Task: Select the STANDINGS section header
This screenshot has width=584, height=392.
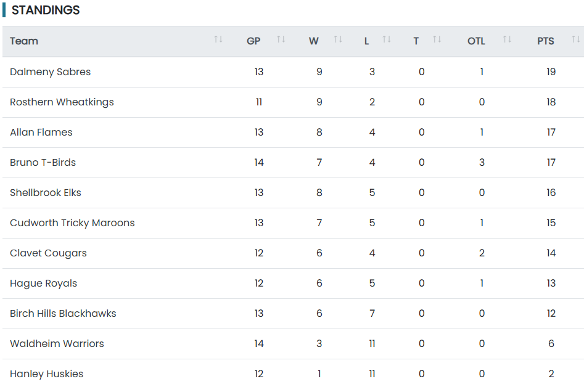Action: click(x=46, y=10)
